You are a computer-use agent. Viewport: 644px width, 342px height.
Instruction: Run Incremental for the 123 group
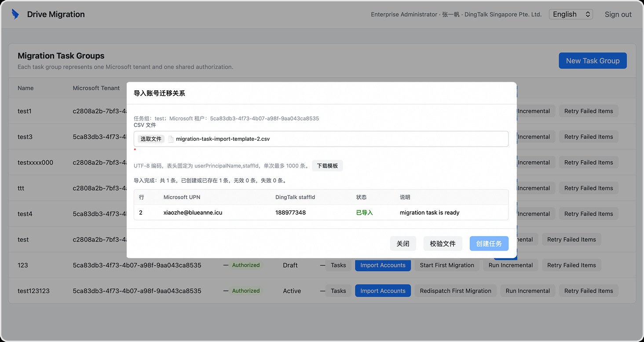(510, 265)
